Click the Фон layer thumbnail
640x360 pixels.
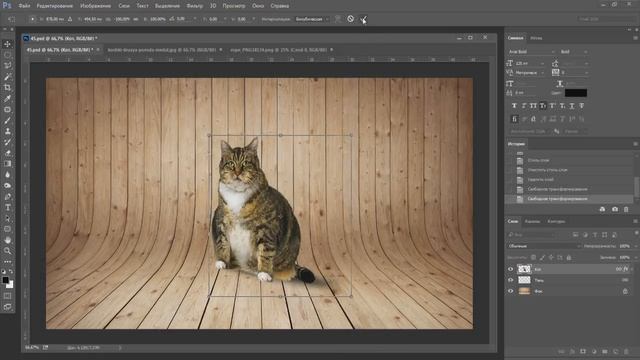click(524, 291)
